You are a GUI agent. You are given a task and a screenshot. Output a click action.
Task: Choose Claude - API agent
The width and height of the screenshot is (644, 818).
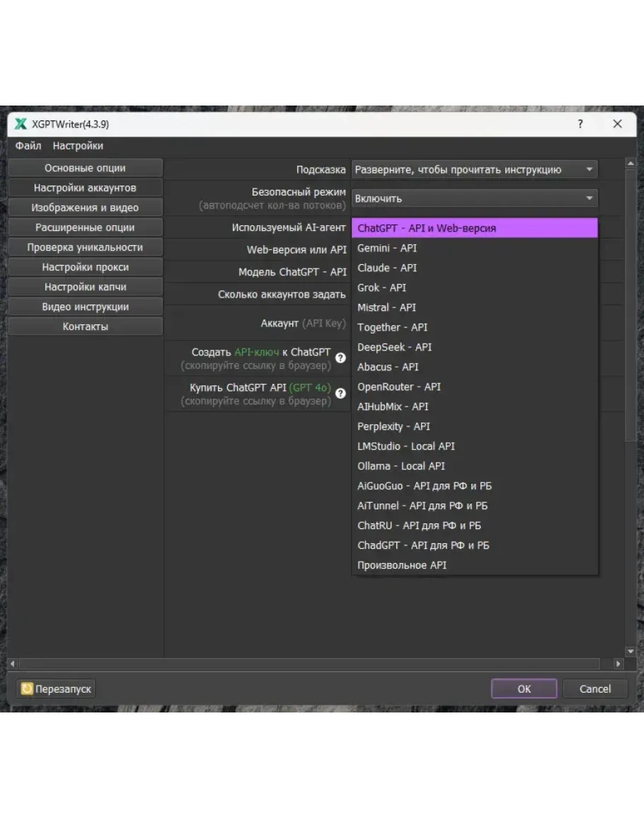[x=475, y=268]
